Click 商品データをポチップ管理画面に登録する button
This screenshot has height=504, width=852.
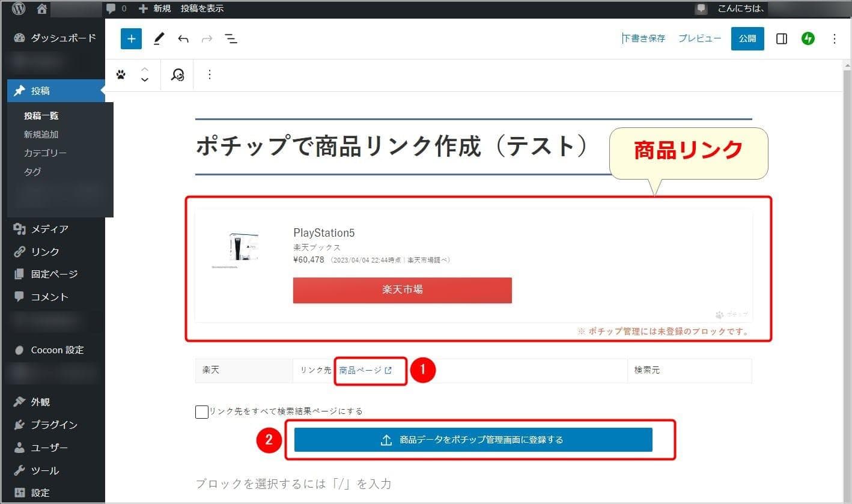(x=473, y=440)
